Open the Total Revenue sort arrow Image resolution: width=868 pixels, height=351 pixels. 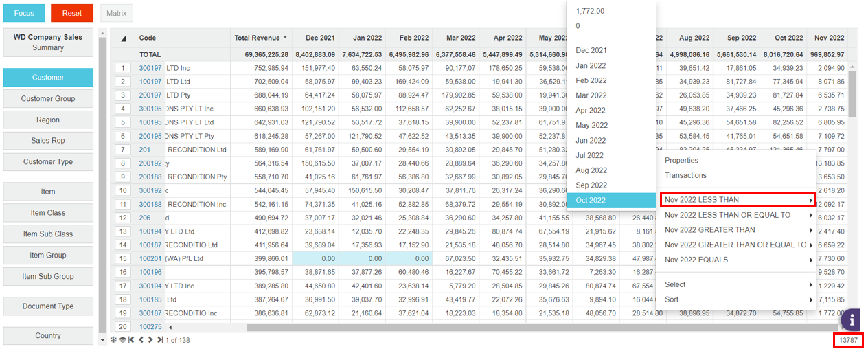pos(285,38)
